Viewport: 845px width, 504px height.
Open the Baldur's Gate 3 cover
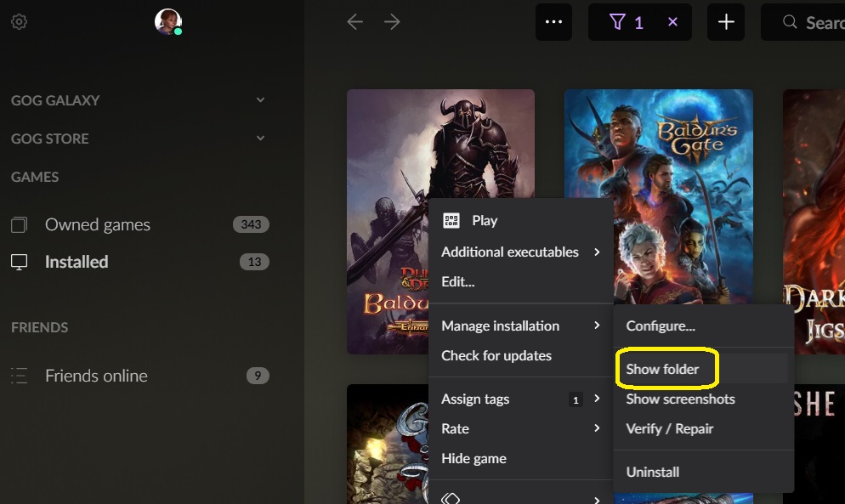click(x=659, y=196)
